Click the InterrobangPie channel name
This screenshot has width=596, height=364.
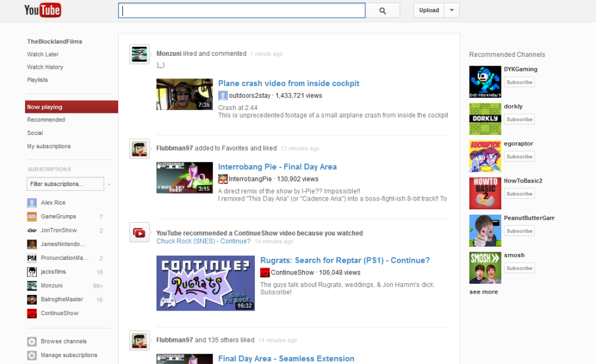pyautogui.click(x=250, y=179)
